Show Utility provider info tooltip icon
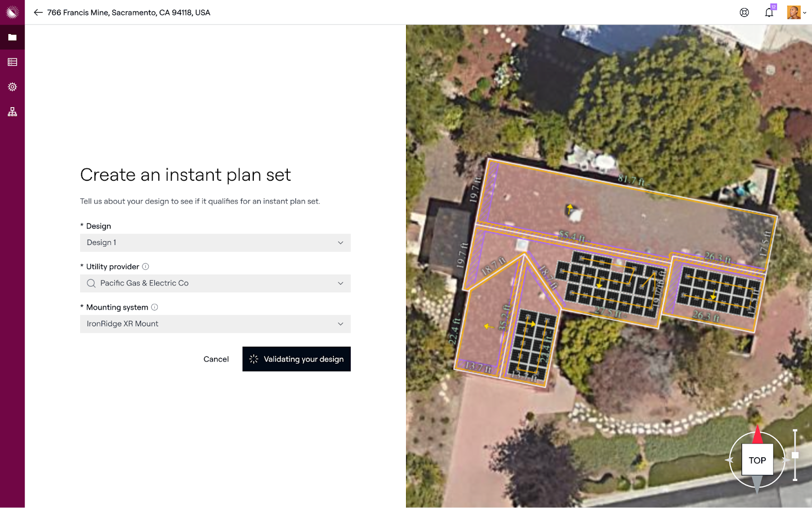The height and width of the screenshot is (508, 812). tap(146, 266)
